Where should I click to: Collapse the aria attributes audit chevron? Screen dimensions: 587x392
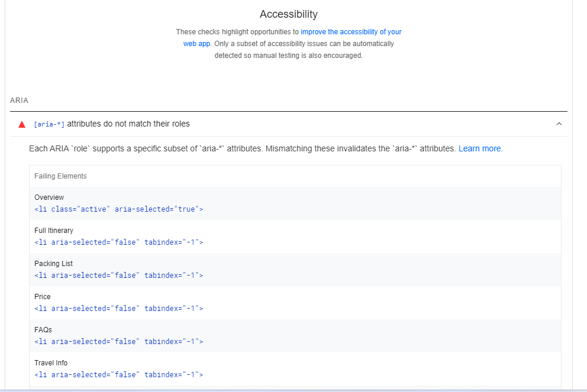coord(559,124)
